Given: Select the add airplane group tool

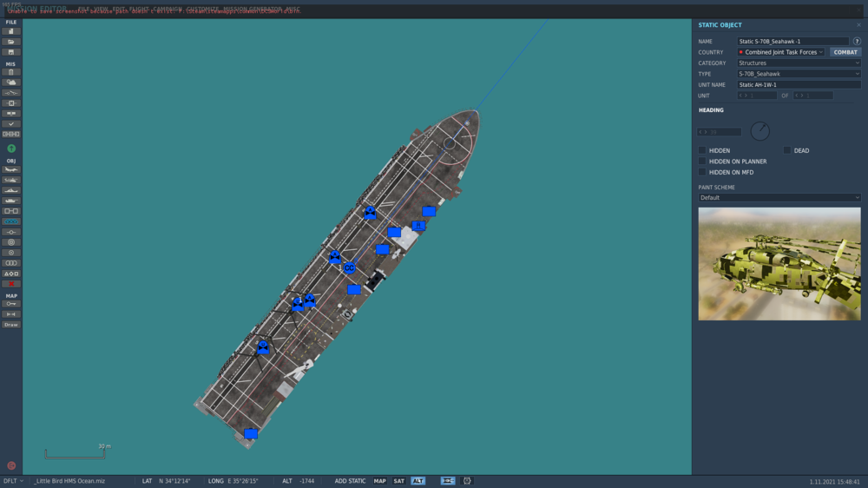Looking at the screenshot, I should [x=11, y=169].
